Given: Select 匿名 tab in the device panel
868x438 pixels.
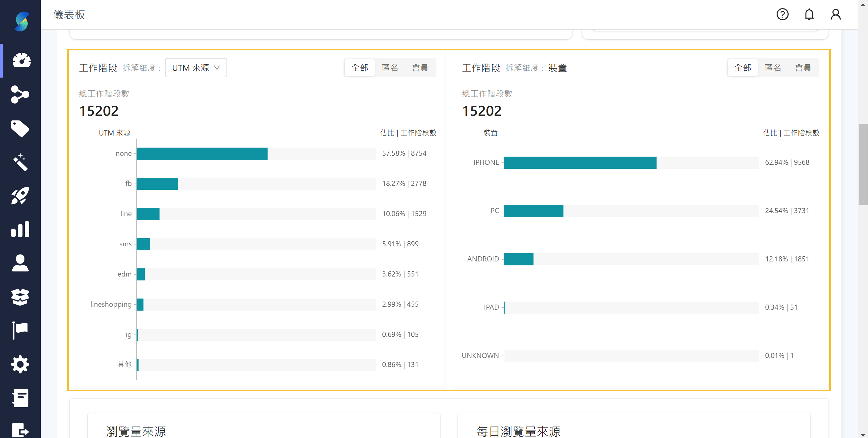Looking at the screenshot, I should (773, 68).
